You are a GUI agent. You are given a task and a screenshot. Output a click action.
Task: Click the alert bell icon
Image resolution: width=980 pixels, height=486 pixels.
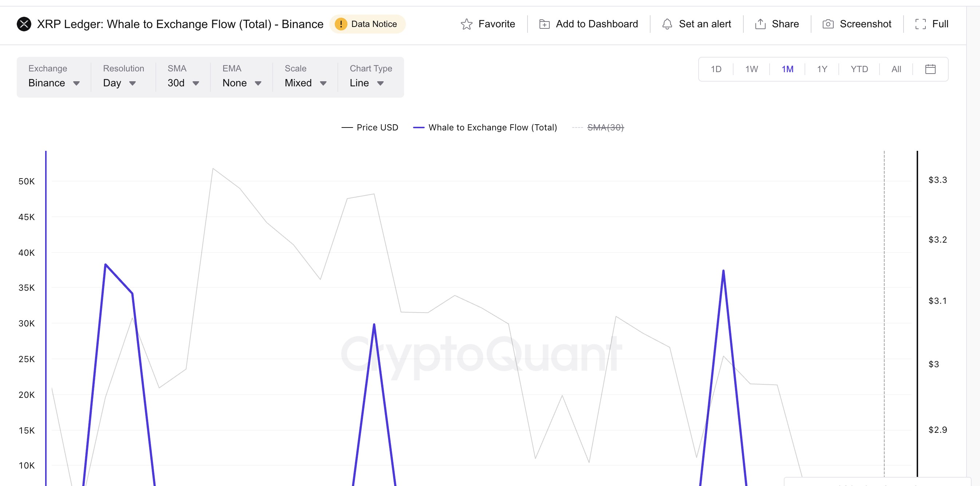tap(667, 24)
